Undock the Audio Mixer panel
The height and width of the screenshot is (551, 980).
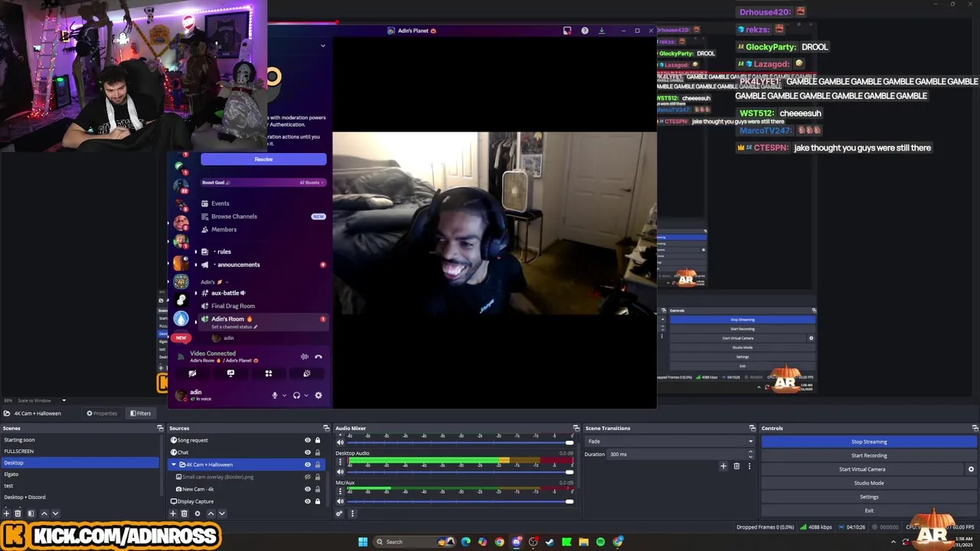[576, 428]
